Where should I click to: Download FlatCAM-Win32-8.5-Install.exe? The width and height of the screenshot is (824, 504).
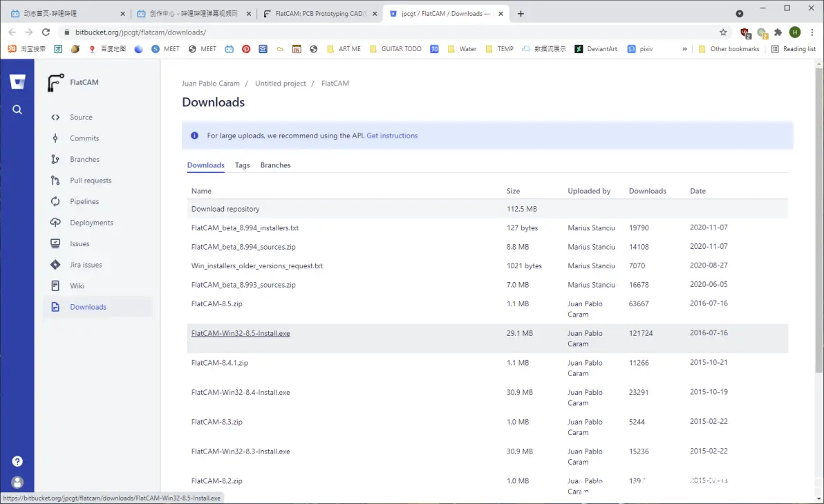coord(241,333)
